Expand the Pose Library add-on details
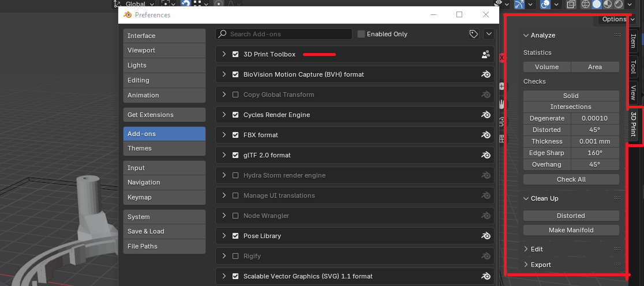This screenshot has width=644, height=286. click(x=224, y=236)
